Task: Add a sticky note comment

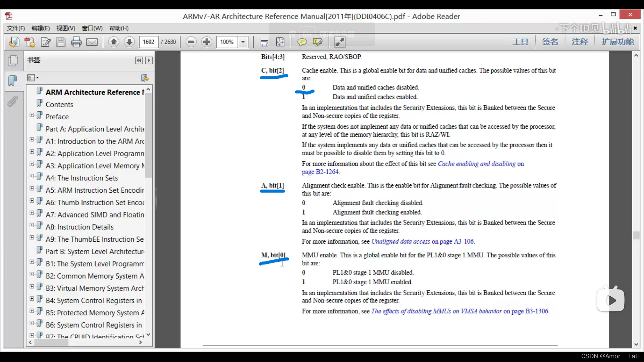Action: point(302,42)
